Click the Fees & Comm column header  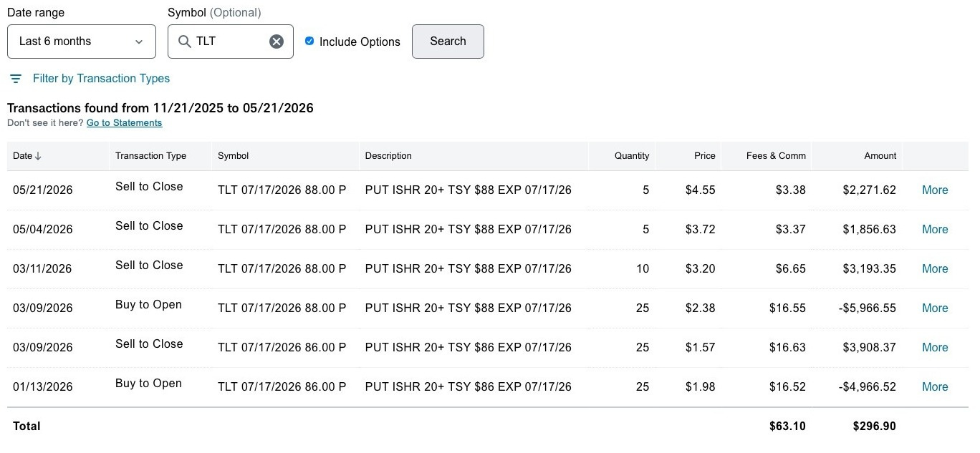click(x=776, y=156)
